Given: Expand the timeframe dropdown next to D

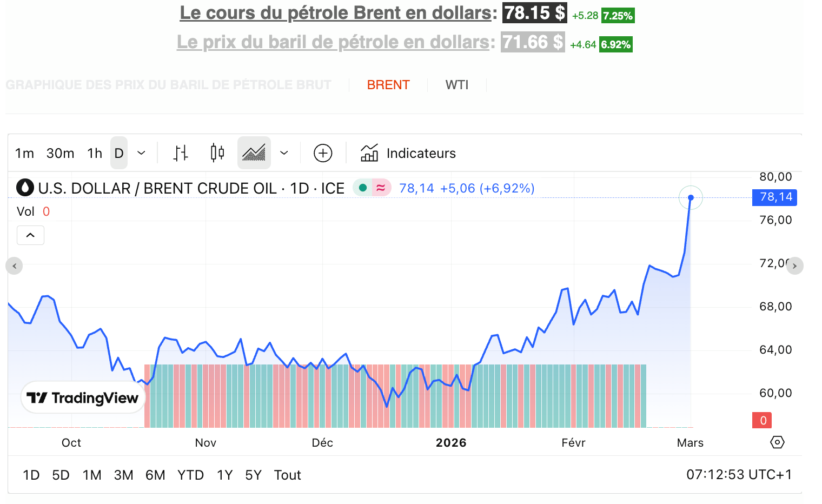Looking at the screenshot, I should tap(141, 153).
